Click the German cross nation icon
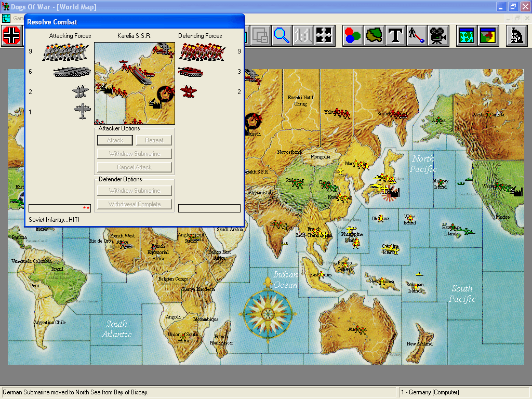Screen dimensions: 532x399 [11, 36]
